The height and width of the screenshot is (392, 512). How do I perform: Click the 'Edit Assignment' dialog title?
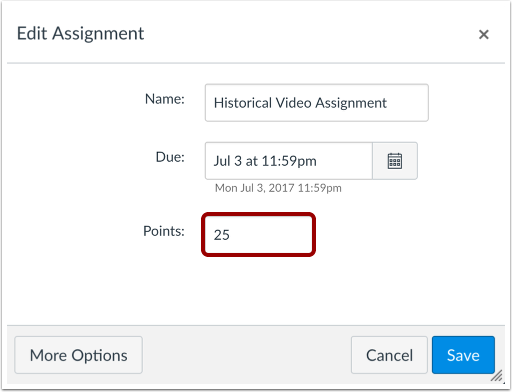pyautogui.click(x=80, y=34)
